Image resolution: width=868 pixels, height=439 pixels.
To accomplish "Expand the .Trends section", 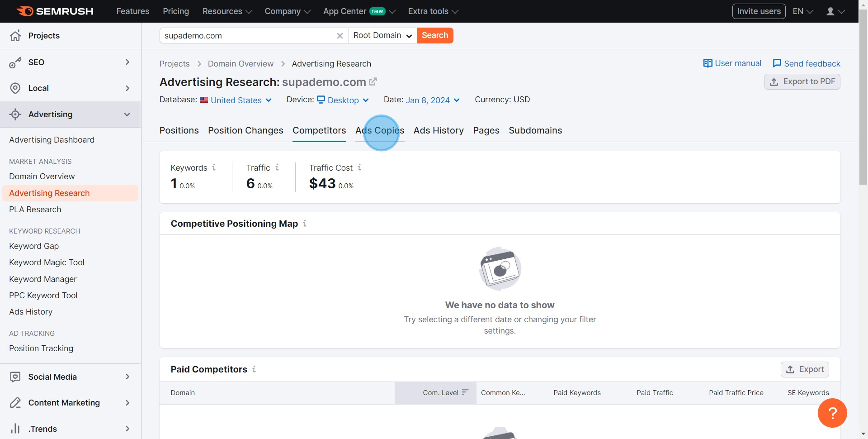I will (127, 429).
